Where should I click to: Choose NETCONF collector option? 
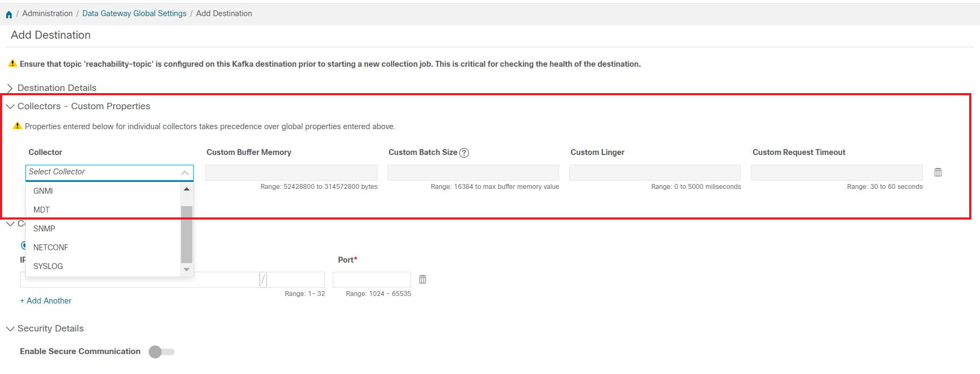(x=51, y=248)
